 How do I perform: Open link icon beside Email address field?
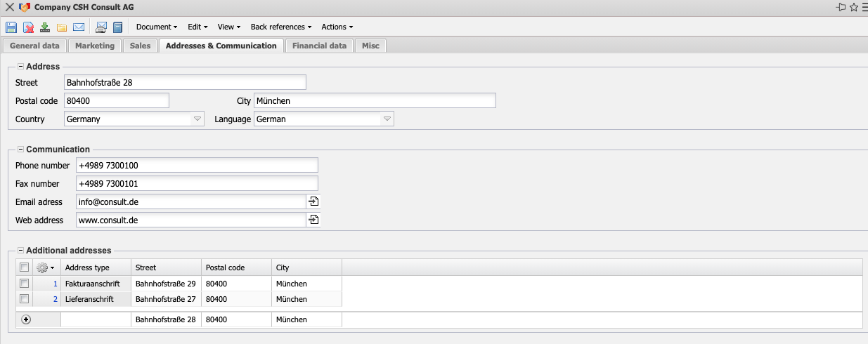point(313,201)
